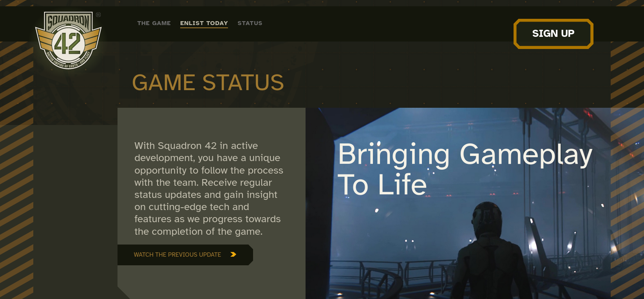Click the United Empire of Earth ring text
This screenshot has width=644, height=299.
[69, 62]
